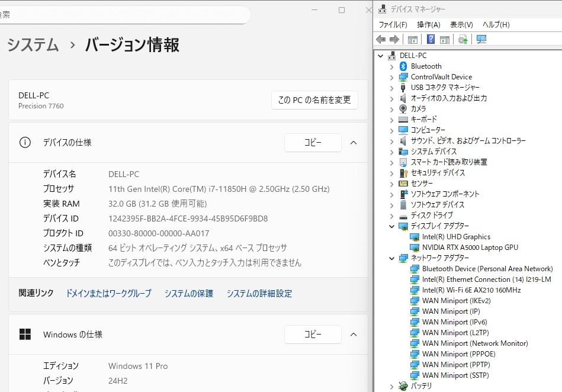Maximize the Settings window
562x392 pixels.
342,10
